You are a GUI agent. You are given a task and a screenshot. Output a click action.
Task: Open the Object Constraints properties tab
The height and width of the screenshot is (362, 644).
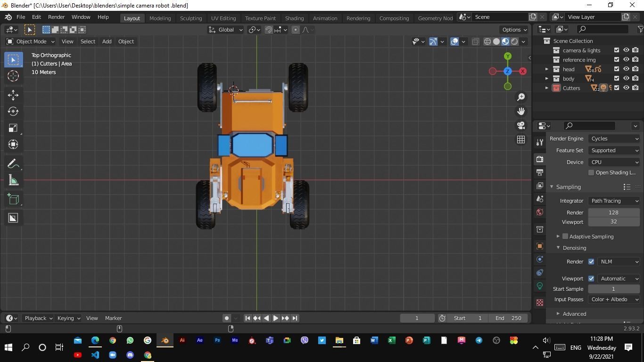pyautogui.click(x=540, y=272)
